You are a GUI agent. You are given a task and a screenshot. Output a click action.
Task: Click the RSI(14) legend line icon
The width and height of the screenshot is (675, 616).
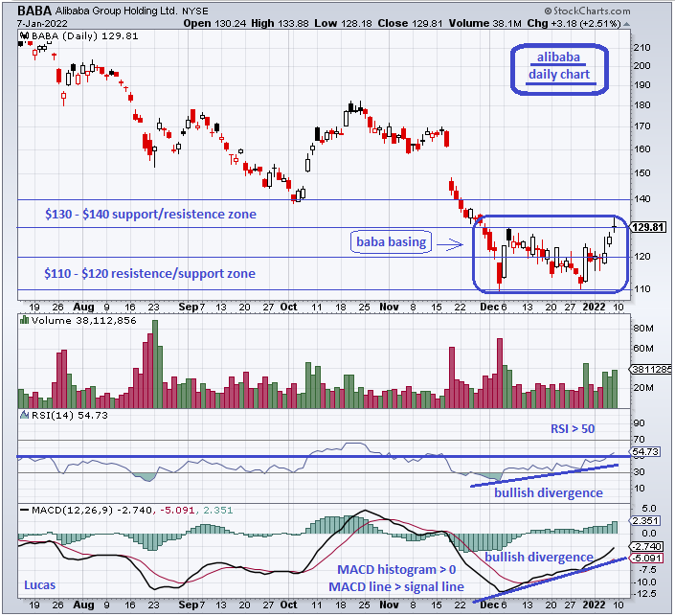click(25, 415)
